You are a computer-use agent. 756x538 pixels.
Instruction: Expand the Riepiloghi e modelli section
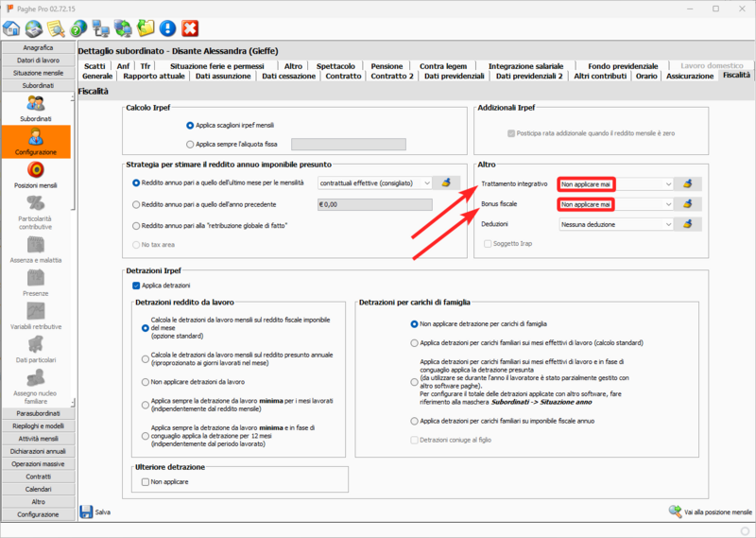[38, 426]
